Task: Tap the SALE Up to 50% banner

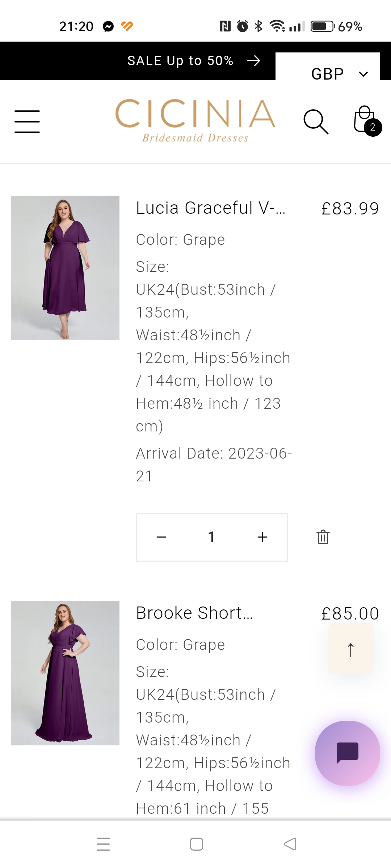Action: 180,61
